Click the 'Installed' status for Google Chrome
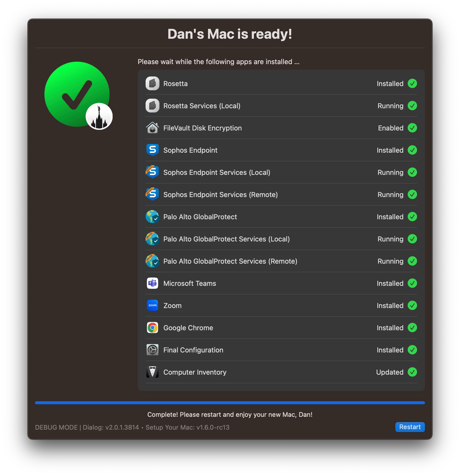 pyautogui.click(x=390, y=328)
